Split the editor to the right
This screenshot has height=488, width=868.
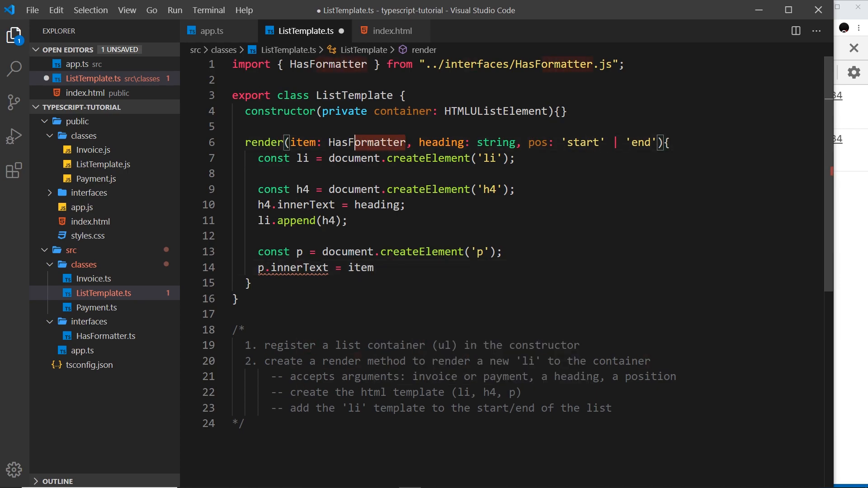pos(796,31)
